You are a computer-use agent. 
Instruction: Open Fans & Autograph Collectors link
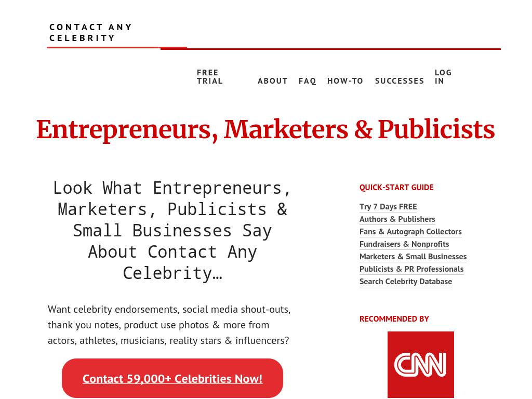point(410,232)
